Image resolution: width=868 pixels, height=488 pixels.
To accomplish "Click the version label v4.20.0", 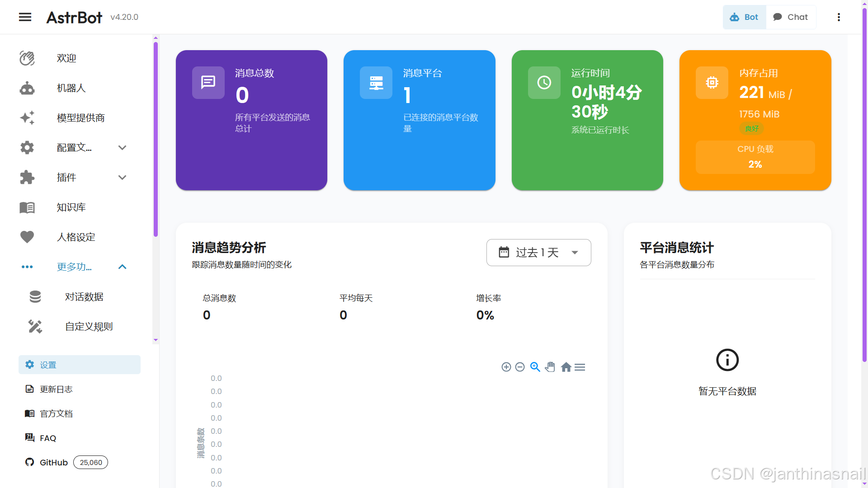I will tap(124, 17).
